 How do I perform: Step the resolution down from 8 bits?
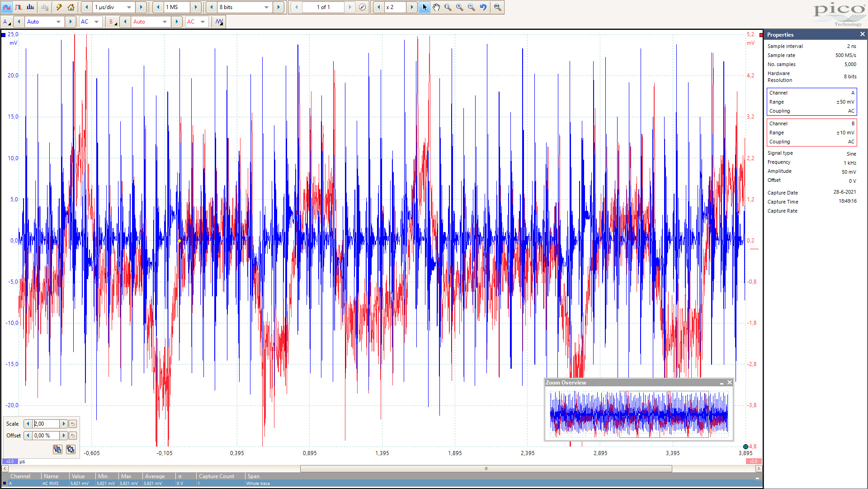coord(211,7)
